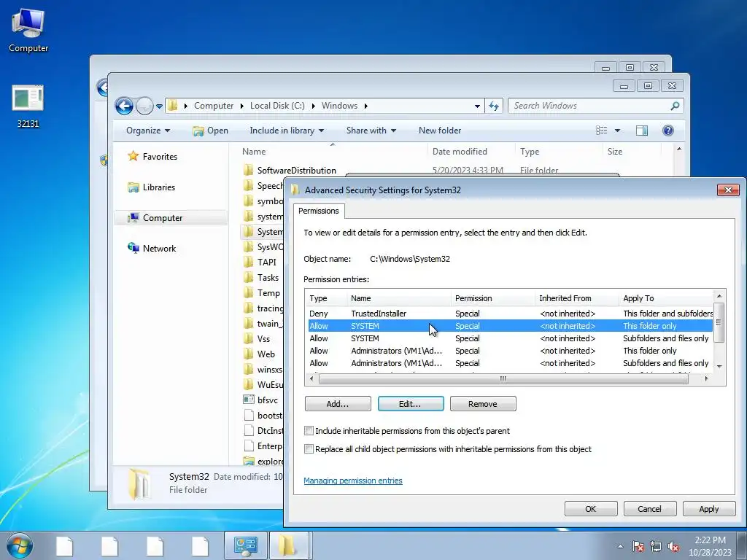The width and height of the screenshot is (747, 560).
Task: Select the Temp folder
Action: pyautogui.click(x=268, y=293)
